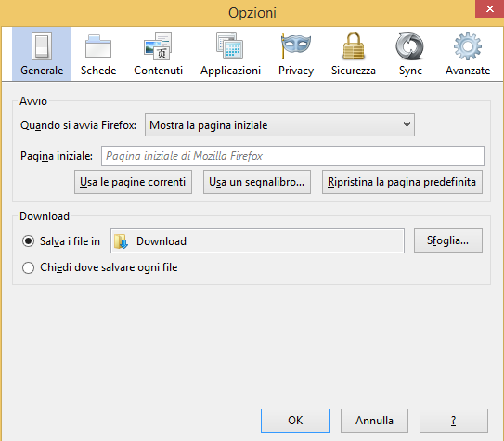
Task: Click the 'Pagina iniziale' text field
Action: click(x=292, y=156)
